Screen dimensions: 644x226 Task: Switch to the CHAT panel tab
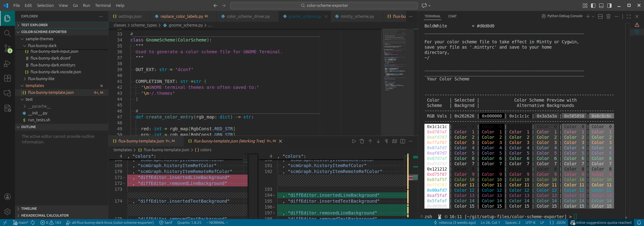(x=452, y=16)
